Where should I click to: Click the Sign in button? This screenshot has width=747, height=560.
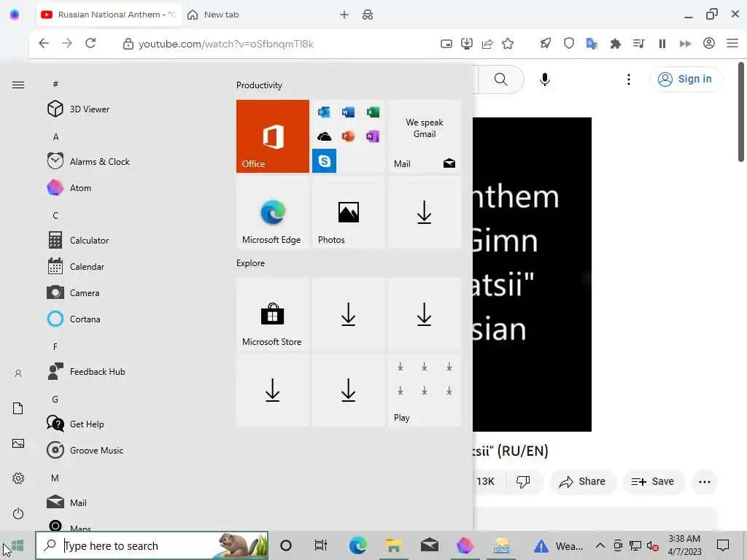pyautogui.click(x=685, y=79)
